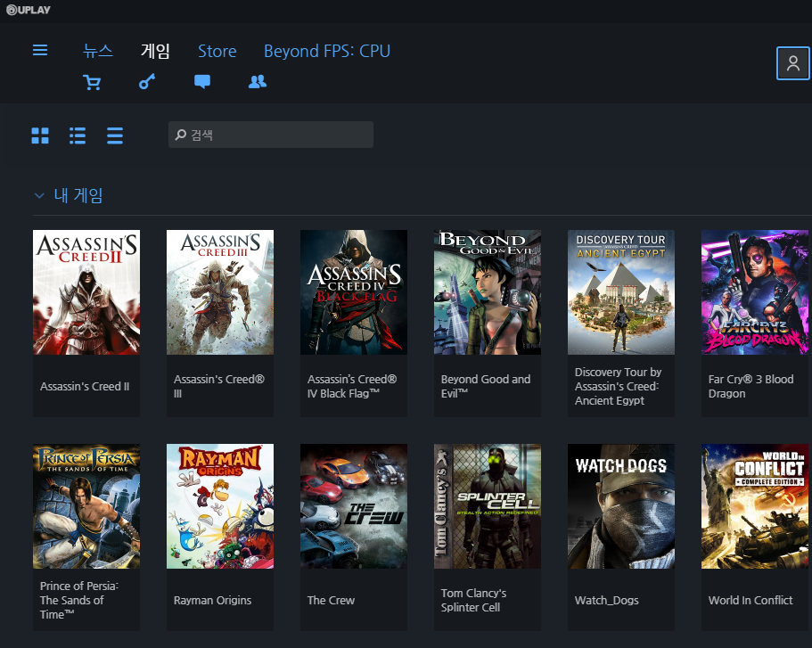Click 'Beyond Good and Evil™' title text

(x=486, y=387)
